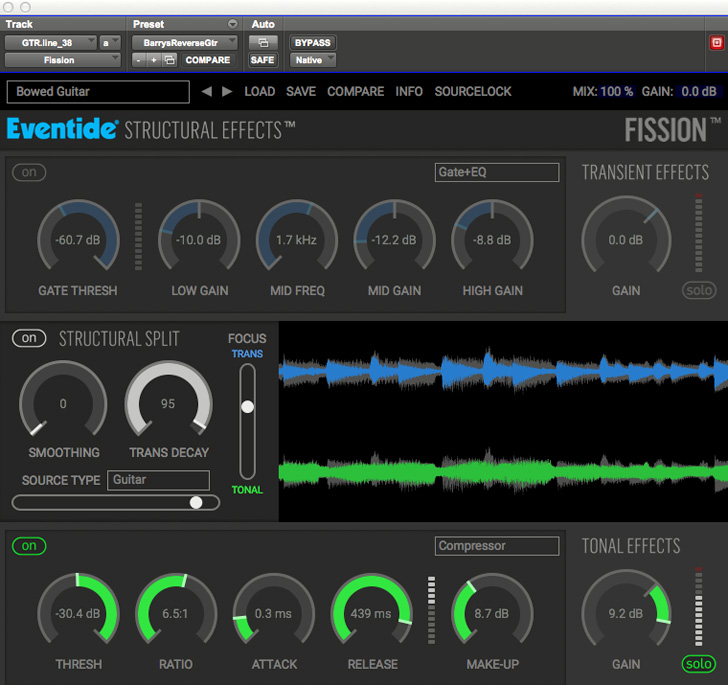This screenshot has width=728, height=685.
Task: Open the automation enable window icon
Action: [263, 43]
